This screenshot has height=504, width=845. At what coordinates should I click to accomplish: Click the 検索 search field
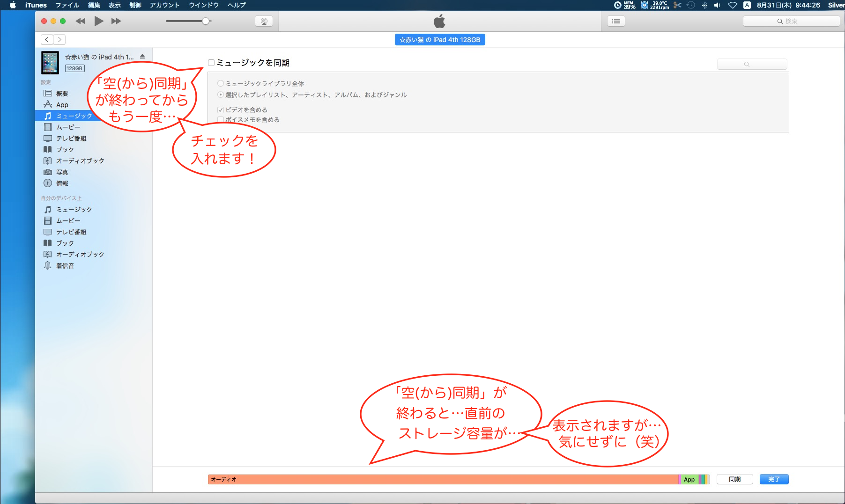tap(791, 21)
